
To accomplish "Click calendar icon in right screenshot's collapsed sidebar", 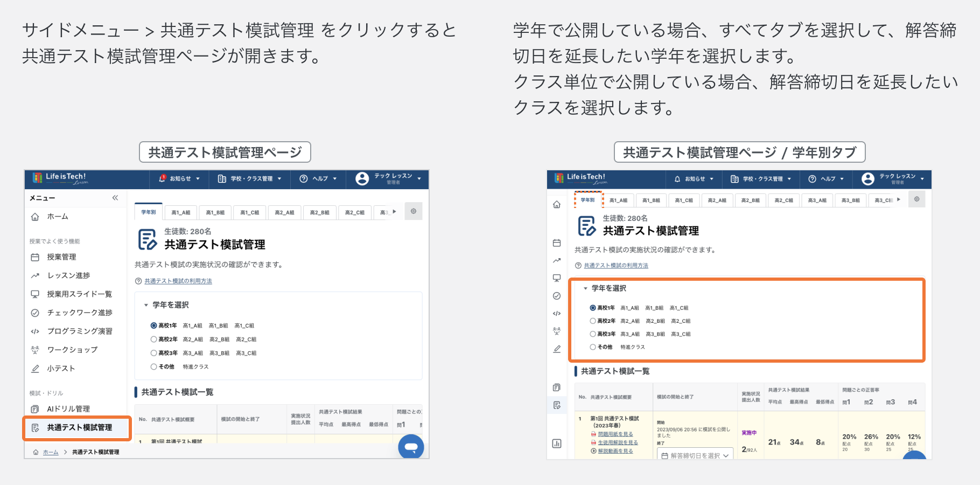I will [557, 243].
